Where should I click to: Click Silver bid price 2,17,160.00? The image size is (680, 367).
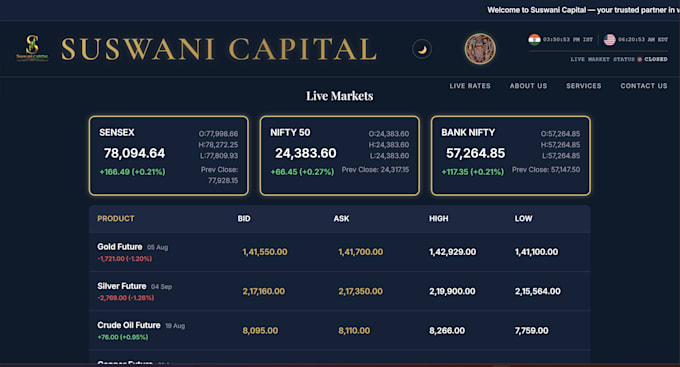click(x=264, y=292)
